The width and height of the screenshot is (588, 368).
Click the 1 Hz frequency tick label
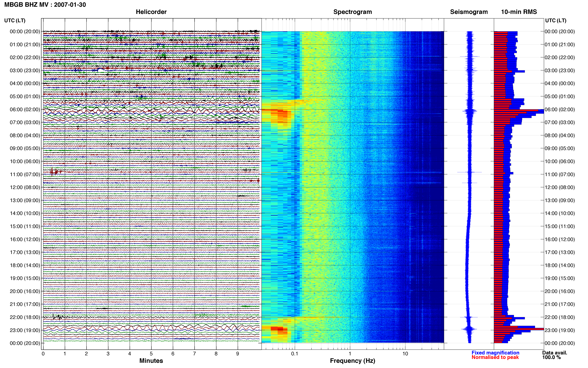pos(350,354)
